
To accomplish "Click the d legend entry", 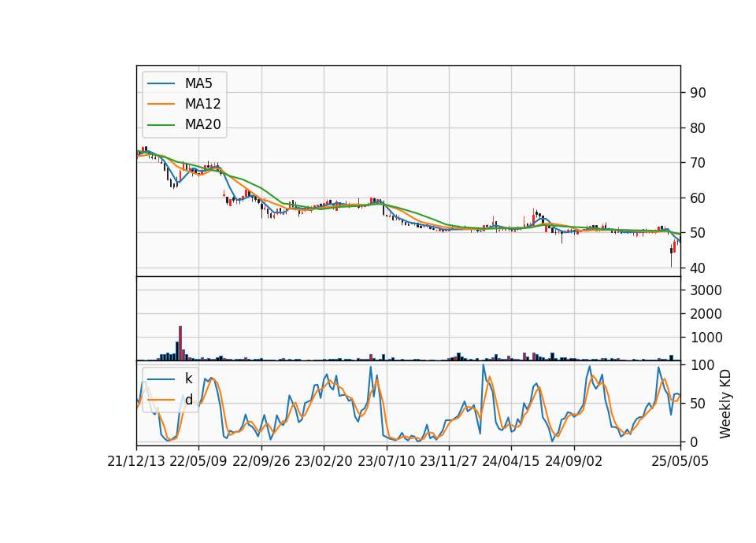I will (188, 400).
